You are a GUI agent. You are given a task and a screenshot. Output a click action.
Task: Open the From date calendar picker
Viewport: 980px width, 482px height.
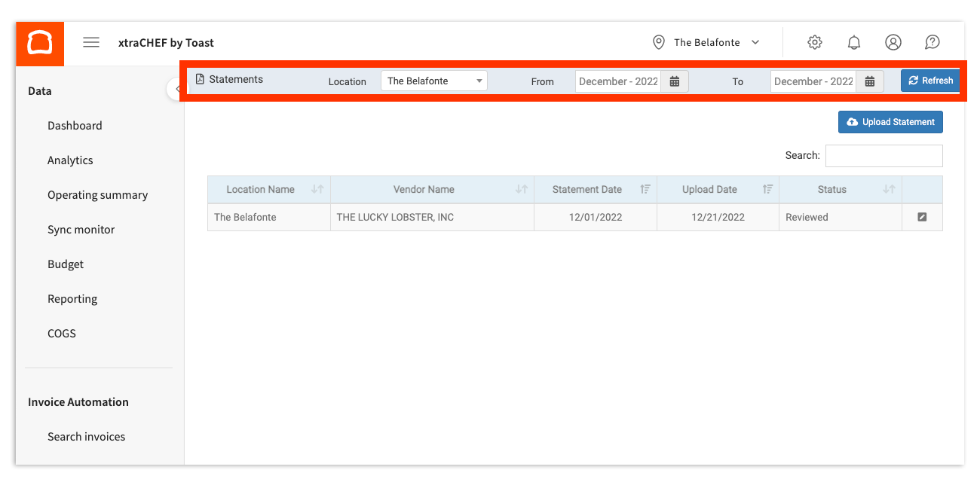[x=675, y=81]
